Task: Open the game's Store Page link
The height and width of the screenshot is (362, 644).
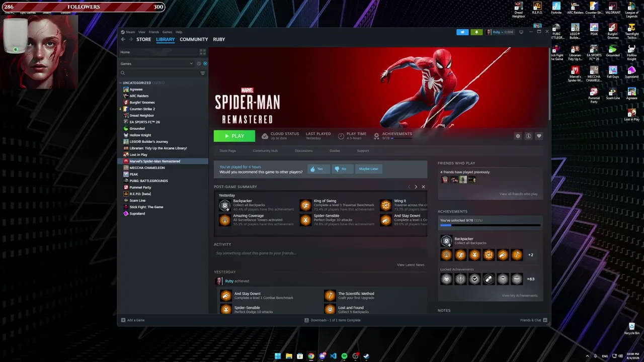Action: coord(227,151)
